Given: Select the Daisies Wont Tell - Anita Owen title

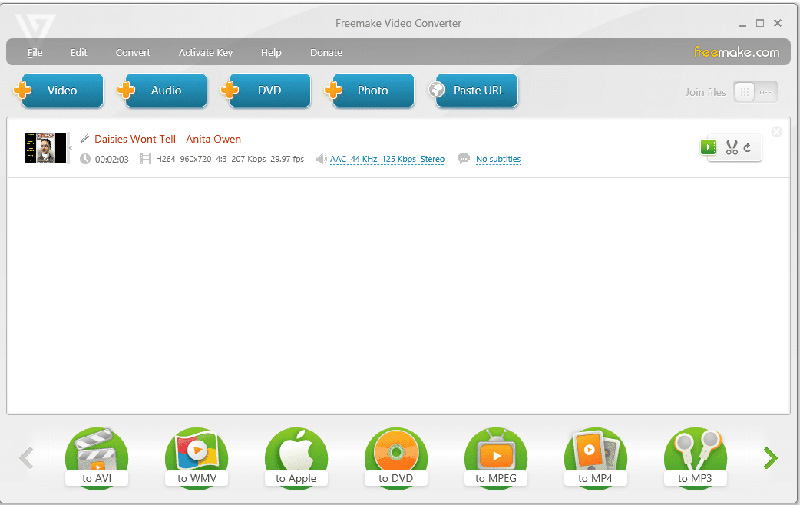Looking at the screenshot, I should pos(167,139).
